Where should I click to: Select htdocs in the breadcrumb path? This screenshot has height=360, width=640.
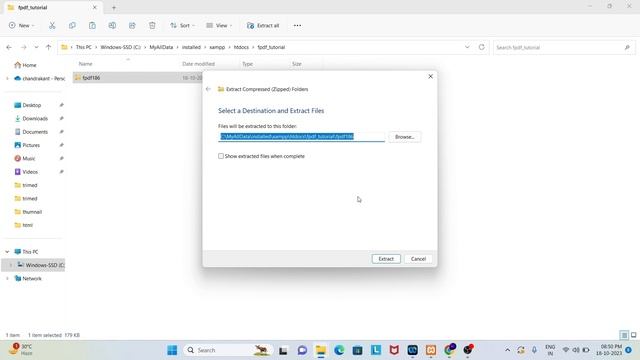(x=241, y=47)
